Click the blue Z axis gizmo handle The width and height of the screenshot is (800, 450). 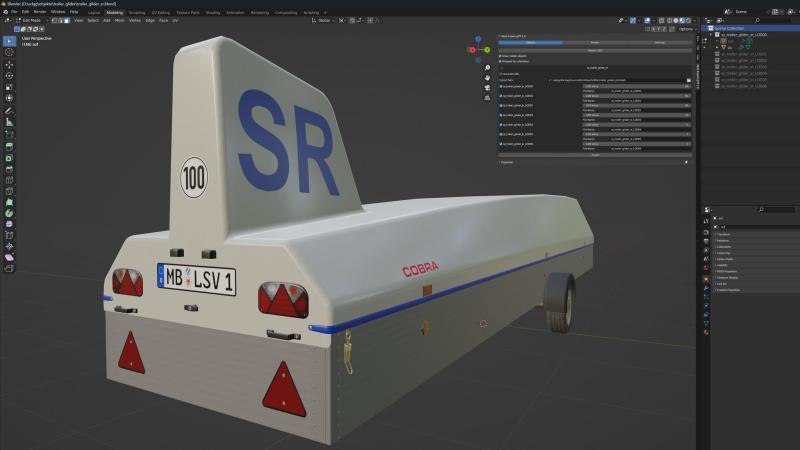[478, 39]
